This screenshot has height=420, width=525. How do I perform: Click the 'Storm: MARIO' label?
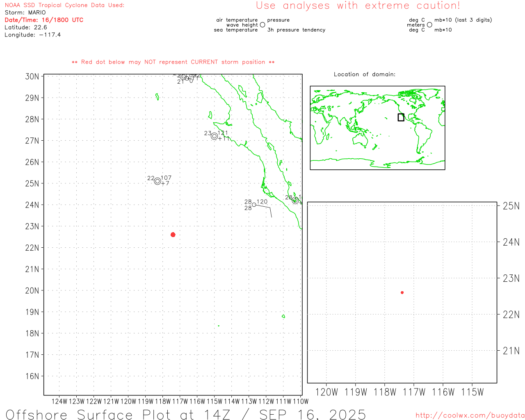25,12
